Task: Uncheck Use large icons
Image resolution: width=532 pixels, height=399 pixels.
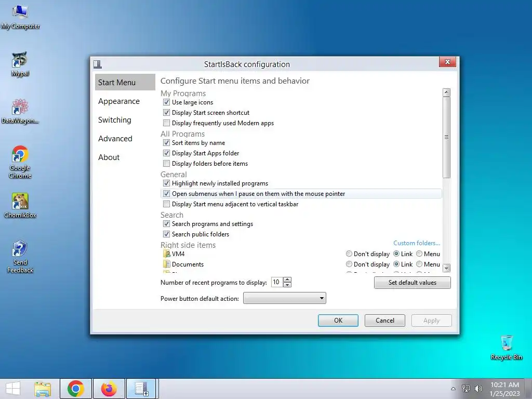Action: pyautogui.click(x=166, y=102)
